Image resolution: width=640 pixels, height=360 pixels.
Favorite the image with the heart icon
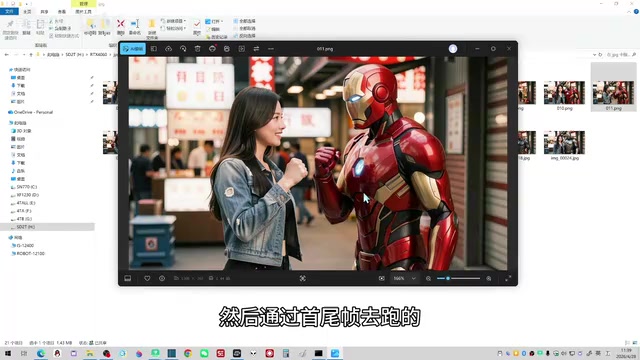pyautogui.click(x=147, y=278)
